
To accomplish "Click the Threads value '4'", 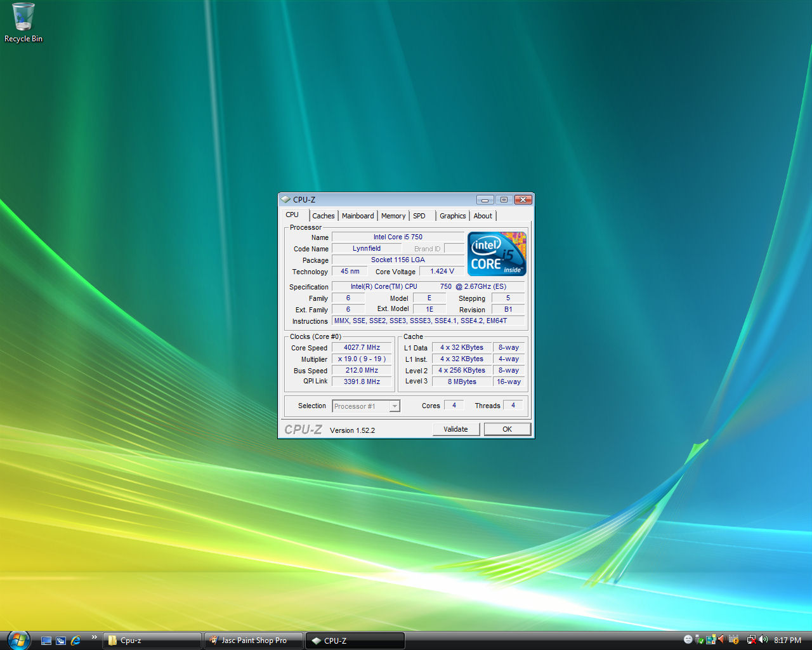I will 513,405.
